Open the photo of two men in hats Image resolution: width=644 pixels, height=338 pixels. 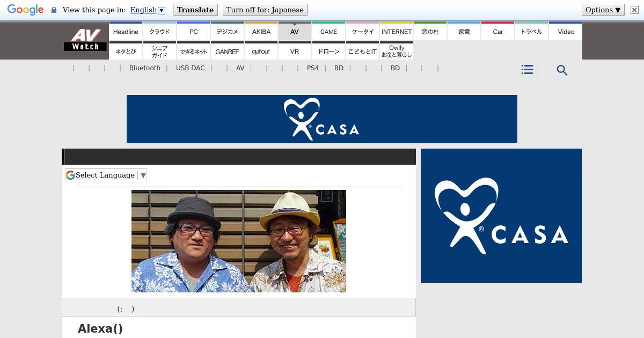coord(239,241)
